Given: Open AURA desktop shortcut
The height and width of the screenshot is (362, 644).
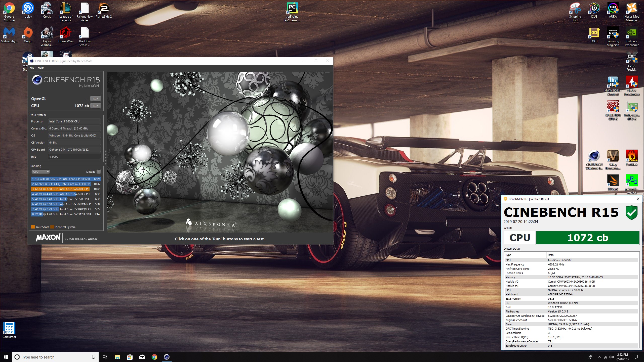Looking at the screenshot, I should coord(613,11).
